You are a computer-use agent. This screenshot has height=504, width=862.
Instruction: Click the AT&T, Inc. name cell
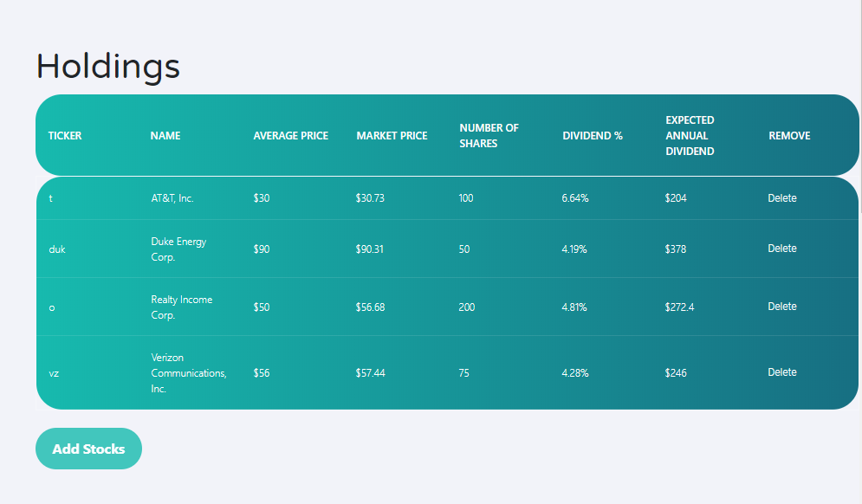point(172,198)
